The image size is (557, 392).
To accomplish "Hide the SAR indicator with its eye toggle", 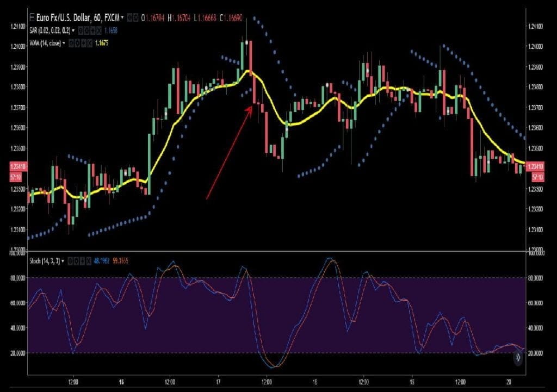I will [x=81, y=30].
